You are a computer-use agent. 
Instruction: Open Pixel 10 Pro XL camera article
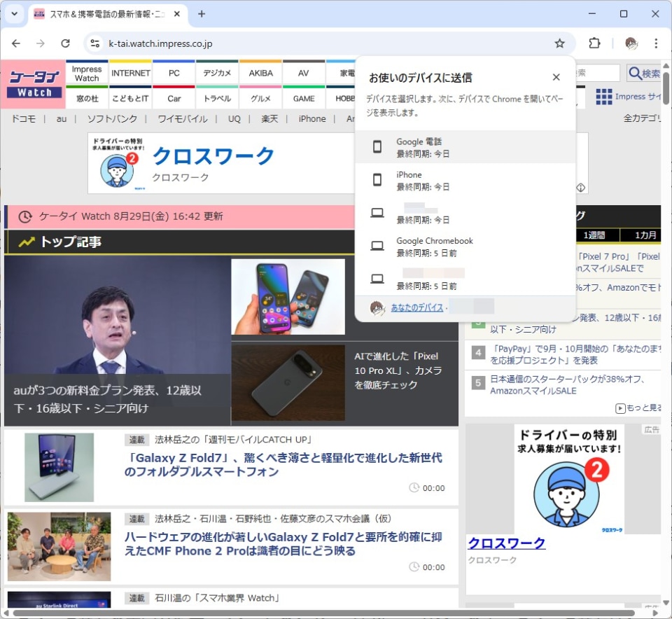click(398, 370)
